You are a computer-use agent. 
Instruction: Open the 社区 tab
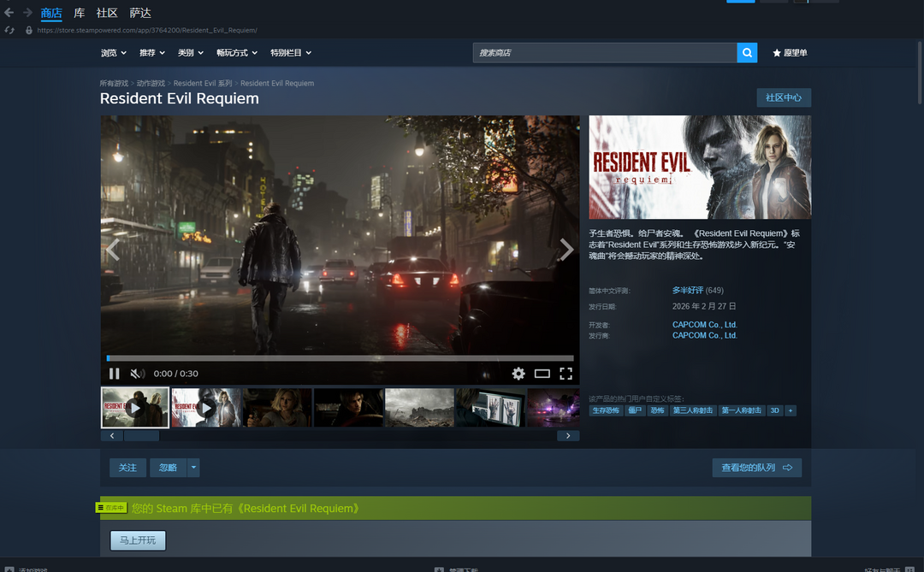click(x=107, y=13)
